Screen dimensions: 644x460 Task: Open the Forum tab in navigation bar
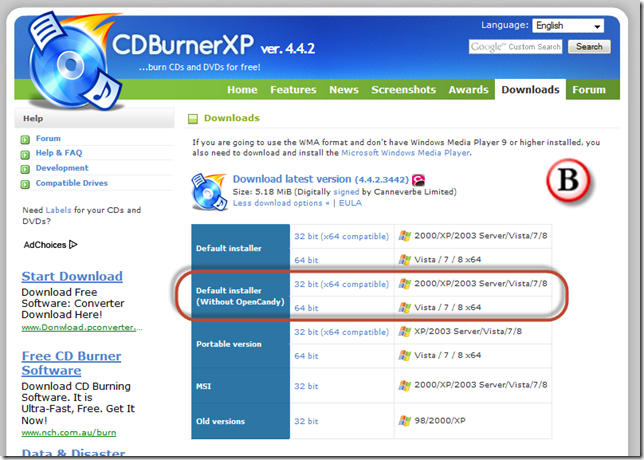(x=589, y=90)
